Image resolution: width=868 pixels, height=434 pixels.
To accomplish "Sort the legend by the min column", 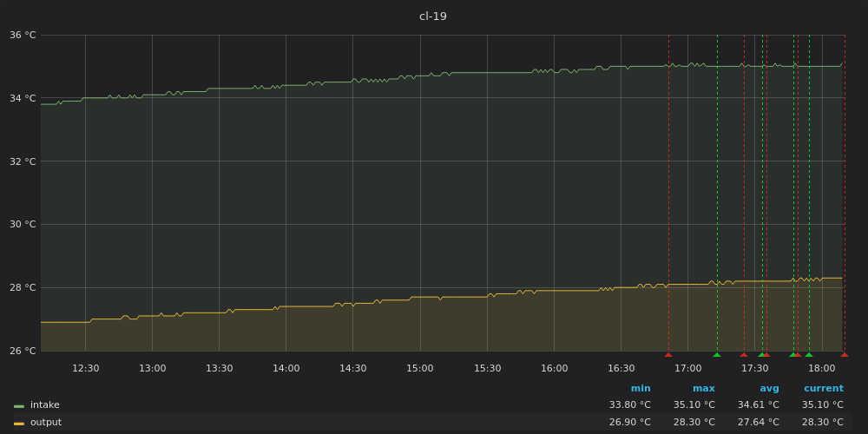I will [x=641, y=388].
